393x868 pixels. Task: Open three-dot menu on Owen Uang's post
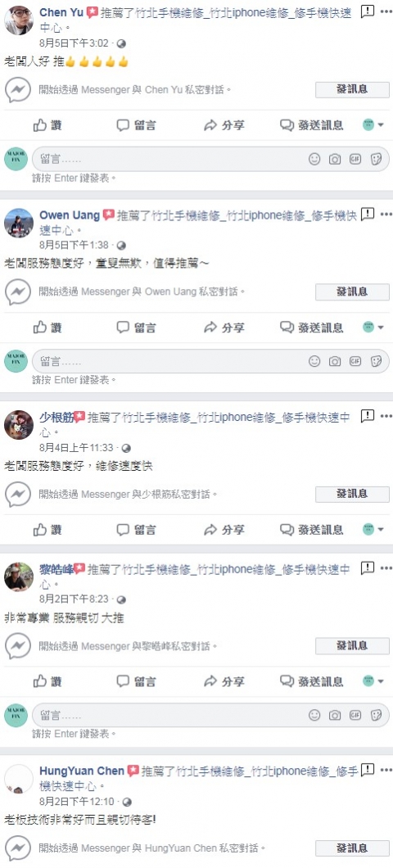point(386,214)
